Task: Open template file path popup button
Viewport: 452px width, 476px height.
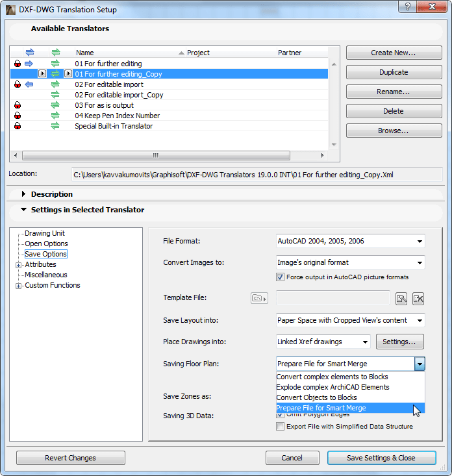Action: coord(259,298)
